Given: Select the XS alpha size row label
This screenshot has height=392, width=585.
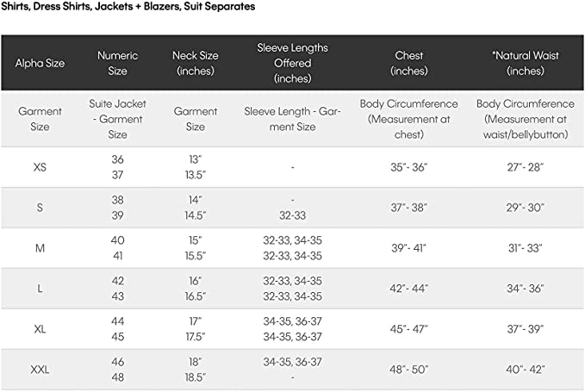Looking at the screenshot, I should (40, 167).
